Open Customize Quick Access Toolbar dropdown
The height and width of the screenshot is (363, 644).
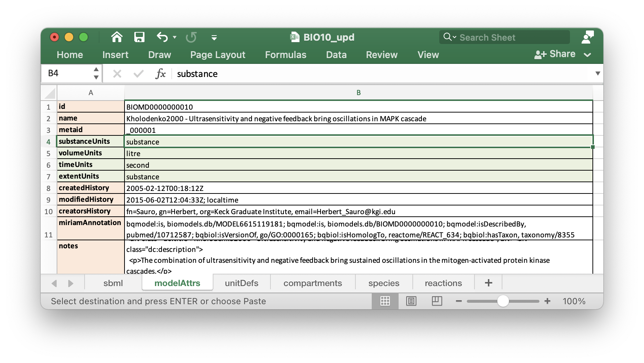click(x=214, y=37)
